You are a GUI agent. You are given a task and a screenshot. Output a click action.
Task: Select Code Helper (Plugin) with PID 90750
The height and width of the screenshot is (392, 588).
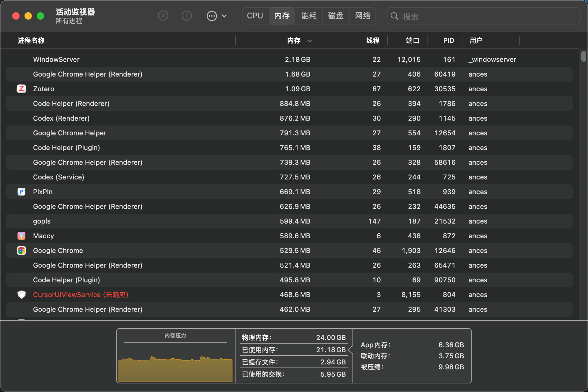click(x=289, y=280)
